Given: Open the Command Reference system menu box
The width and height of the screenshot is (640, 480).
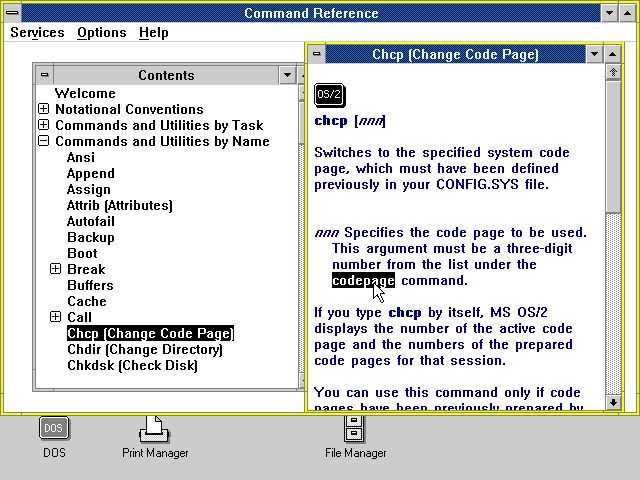Looking at the screenshot, I should coord(12,13).
